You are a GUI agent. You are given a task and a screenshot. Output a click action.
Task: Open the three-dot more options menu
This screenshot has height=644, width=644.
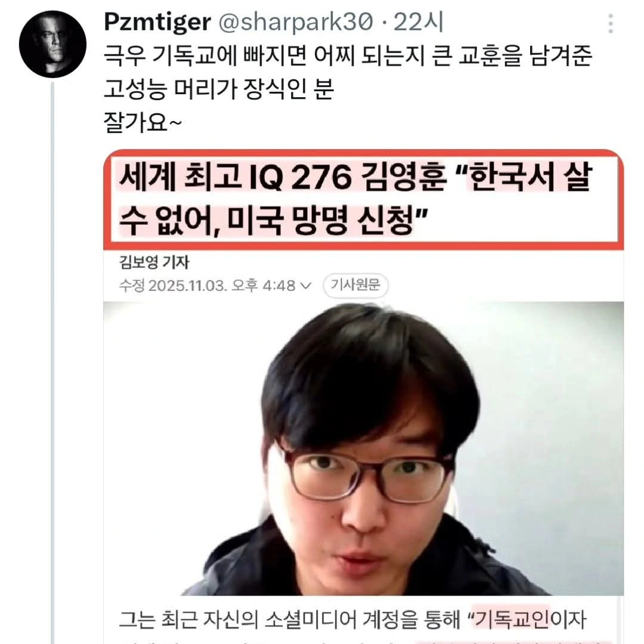click(x=611, y=23)
